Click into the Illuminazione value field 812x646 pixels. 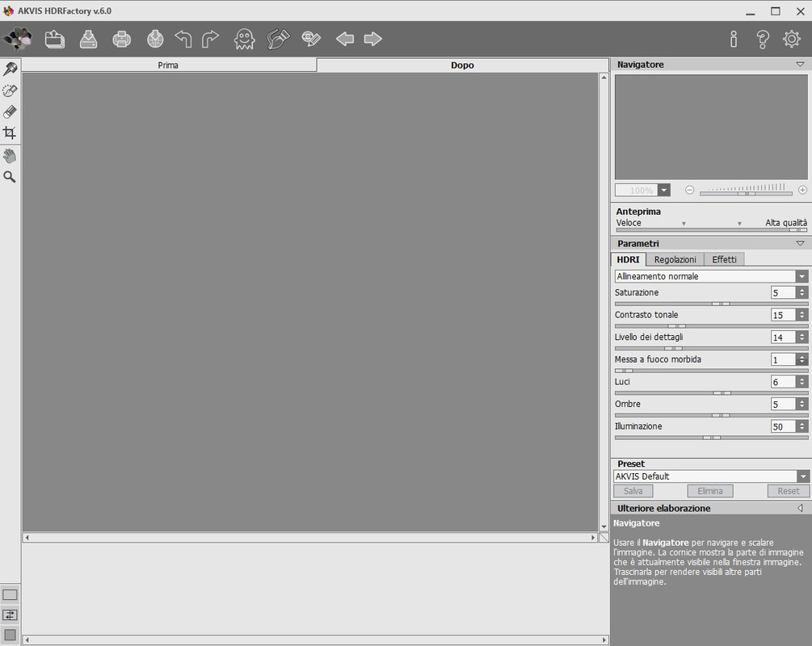(783, 426)
